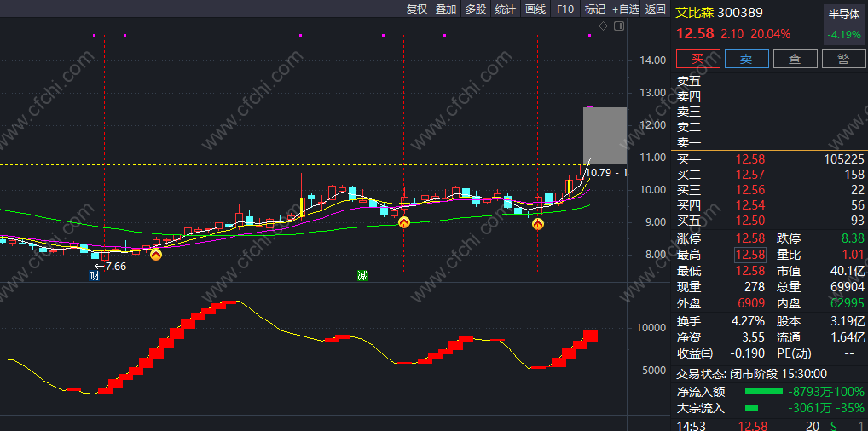The width and height of the screenshot is (868, 431).
Task: Open the 复权 price adjustment option
Action: tap(417, 9)
